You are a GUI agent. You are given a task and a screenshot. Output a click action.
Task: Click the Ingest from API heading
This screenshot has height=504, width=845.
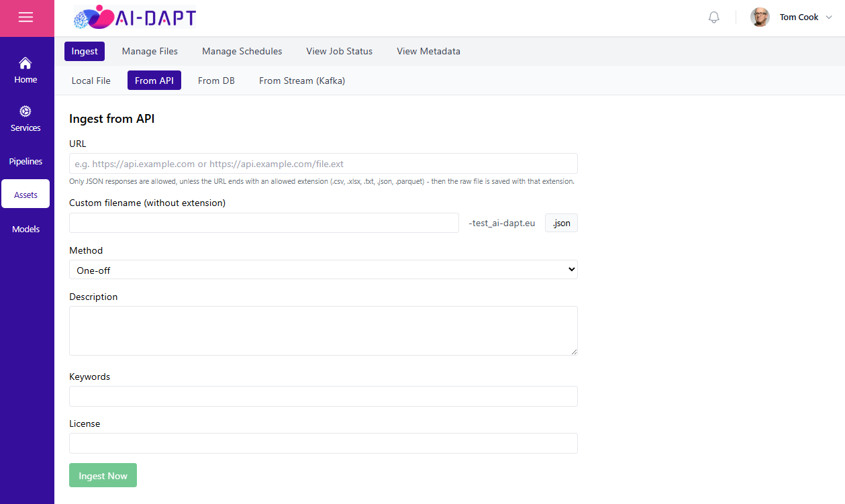(x=112, y=119)
